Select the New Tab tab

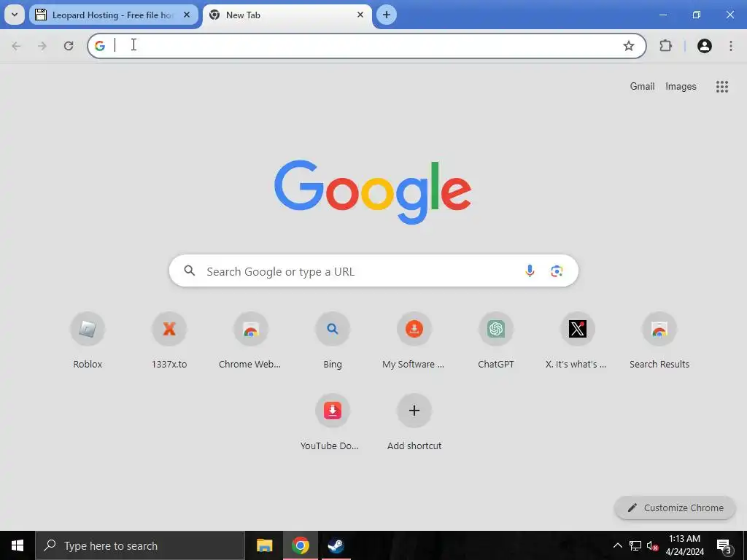[x=287, y=15]
